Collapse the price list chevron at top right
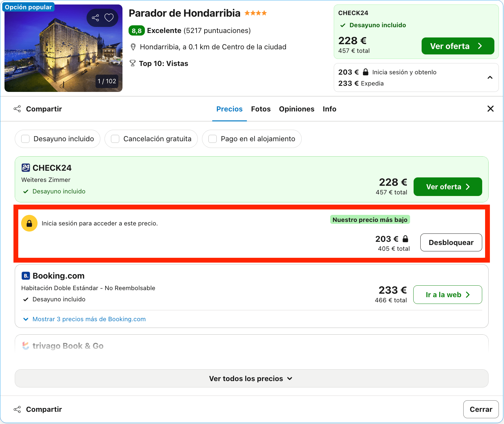 click(x=490, y=77)
